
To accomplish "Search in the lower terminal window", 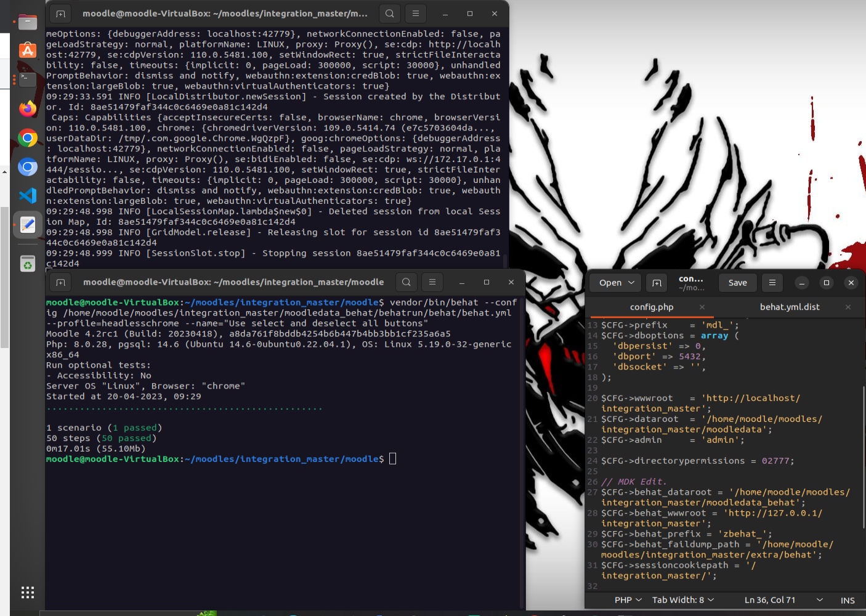I will point(407,282).
